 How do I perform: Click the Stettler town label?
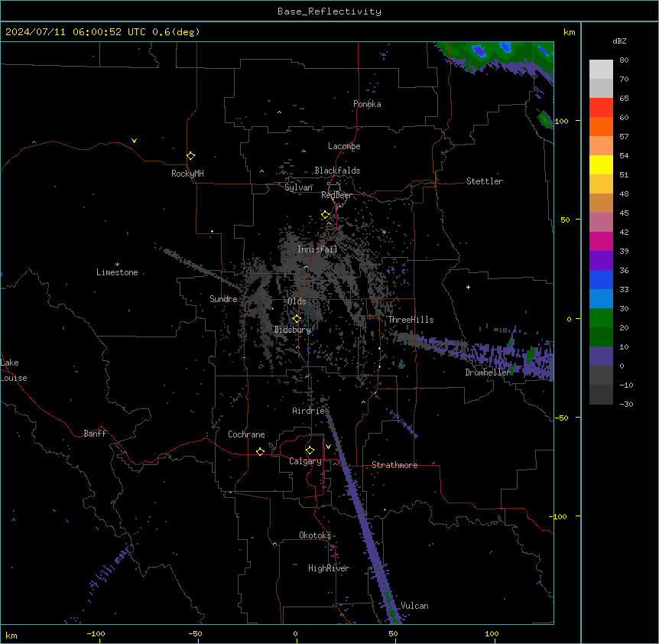(485, 181)
